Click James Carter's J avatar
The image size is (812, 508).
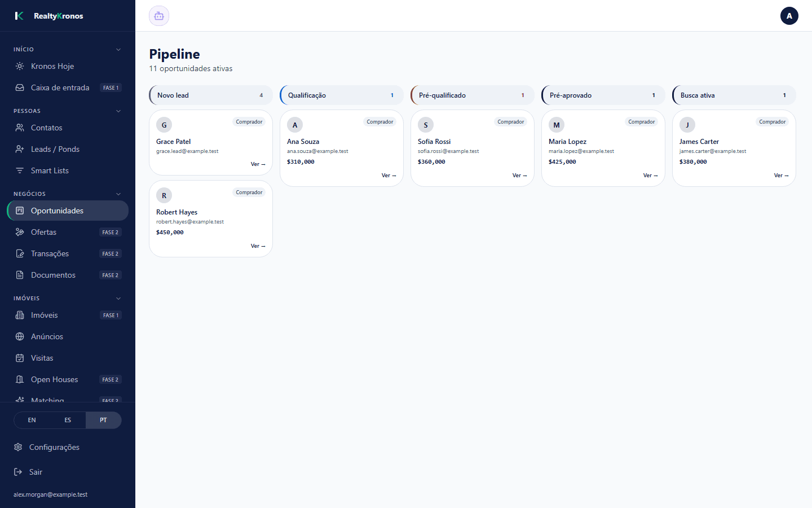click(x=687, y=125)
